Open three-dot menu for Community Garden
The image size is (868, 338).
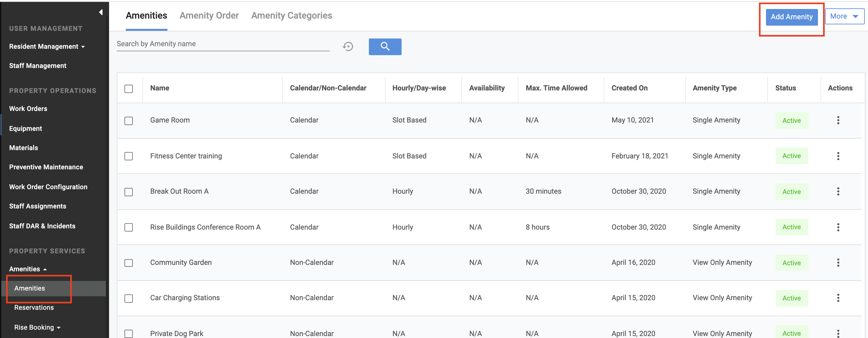click(x=838, y=263)
